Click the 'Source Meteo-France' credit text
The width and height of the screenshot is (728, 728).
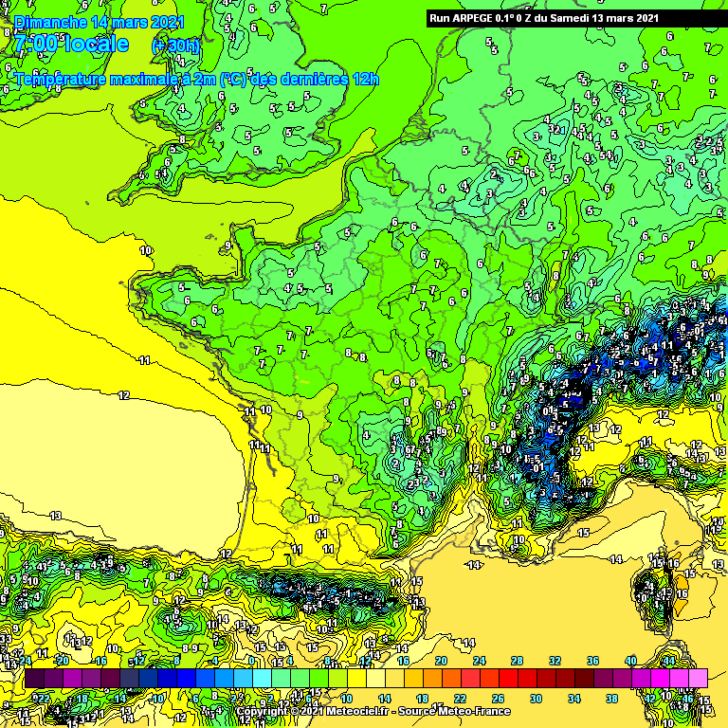coord(453,712)
